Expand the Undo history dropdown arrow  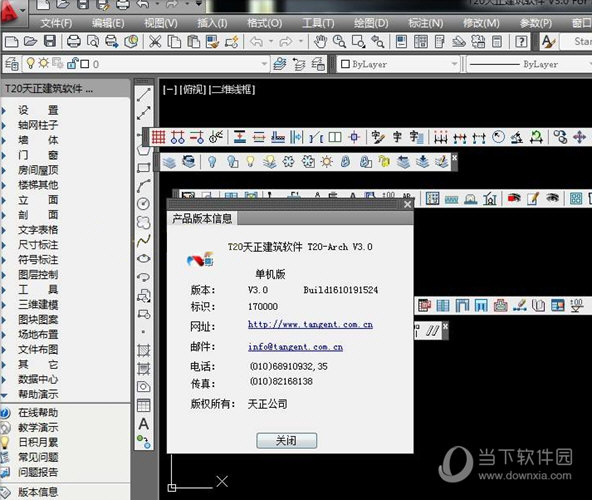pyautogui.click(x=271, y=41)
